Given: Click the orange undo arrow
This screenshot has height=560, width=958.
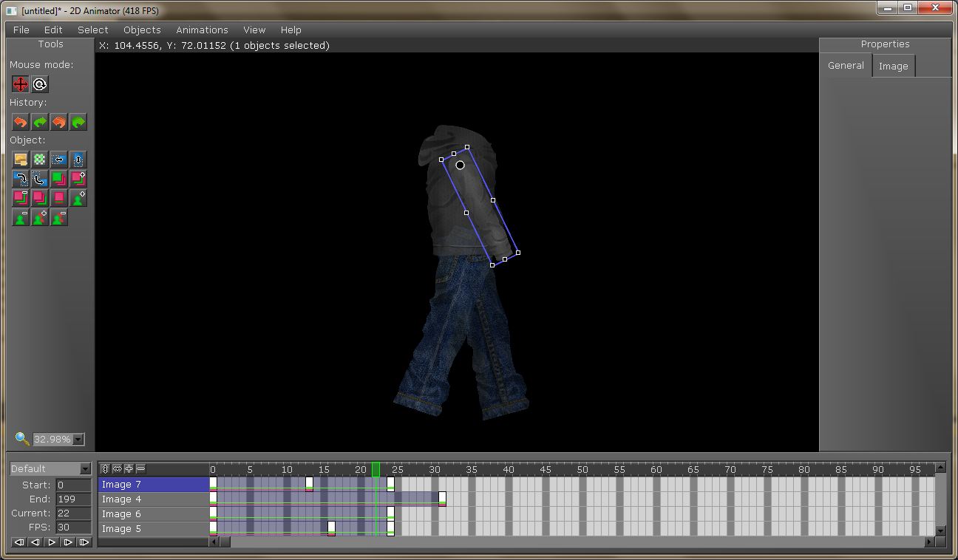Looking at the screenshot, I should (20, 122).
